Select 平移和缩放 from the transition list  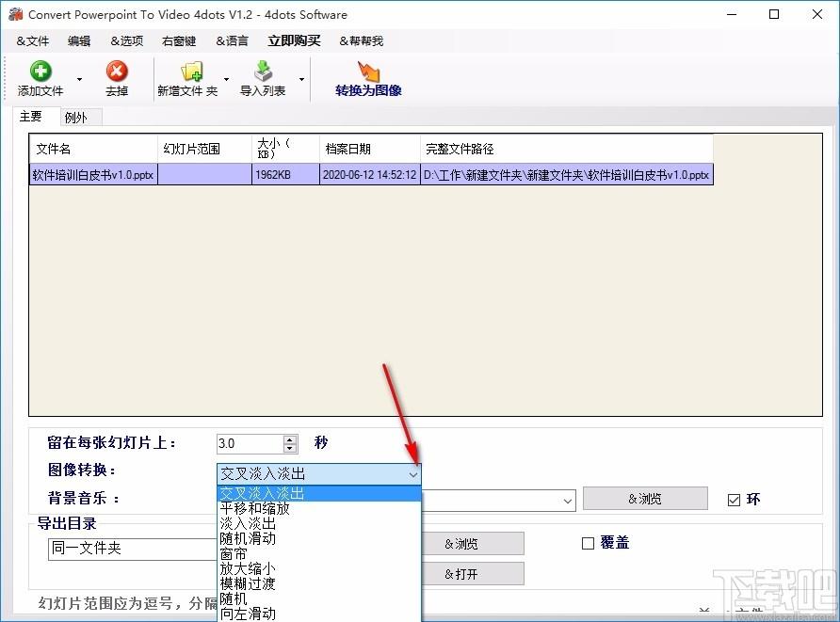point(255,508)
